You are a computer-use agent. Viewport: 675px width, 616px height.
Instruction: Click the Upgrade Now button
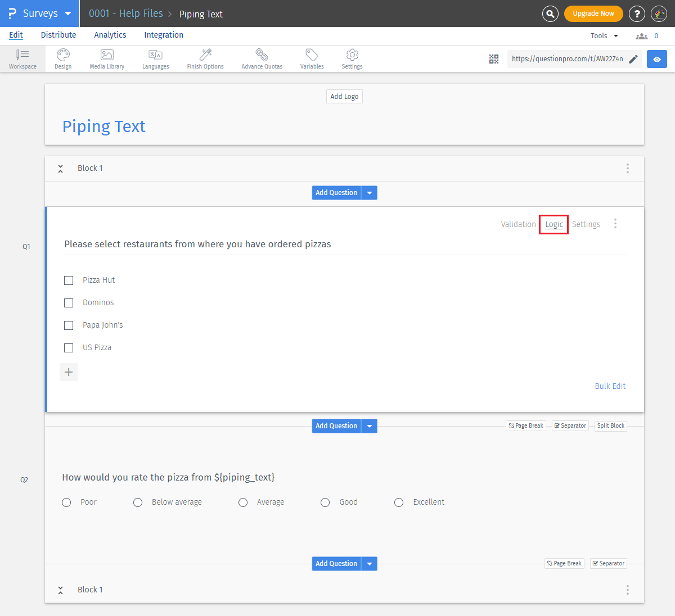pyautogui.click(x=593, y=13)
